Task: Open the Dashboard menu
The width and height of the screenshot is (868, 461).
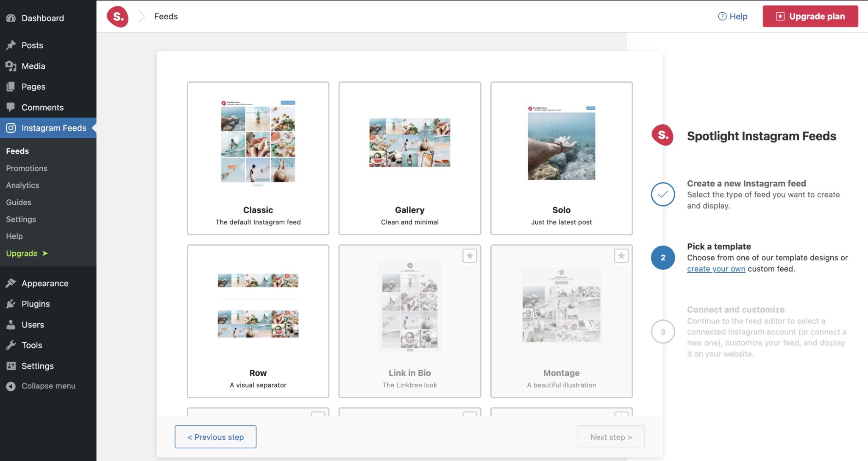Action: coord(48,18)
